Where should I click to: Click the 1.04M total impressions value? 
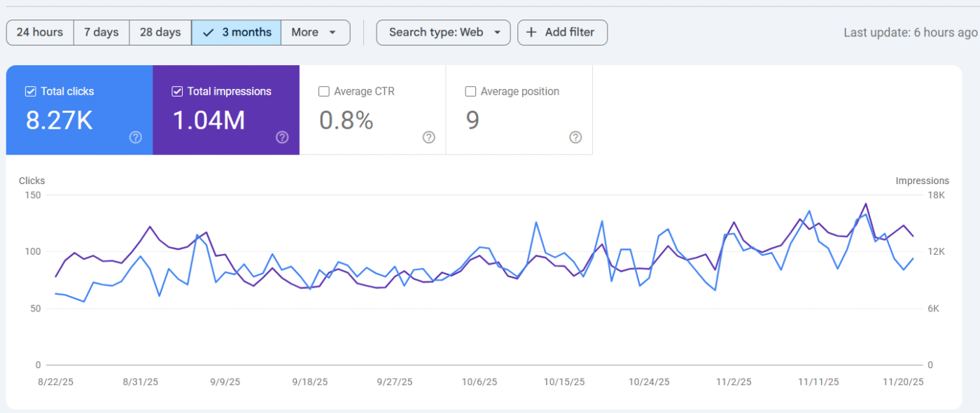coord(209,121)
